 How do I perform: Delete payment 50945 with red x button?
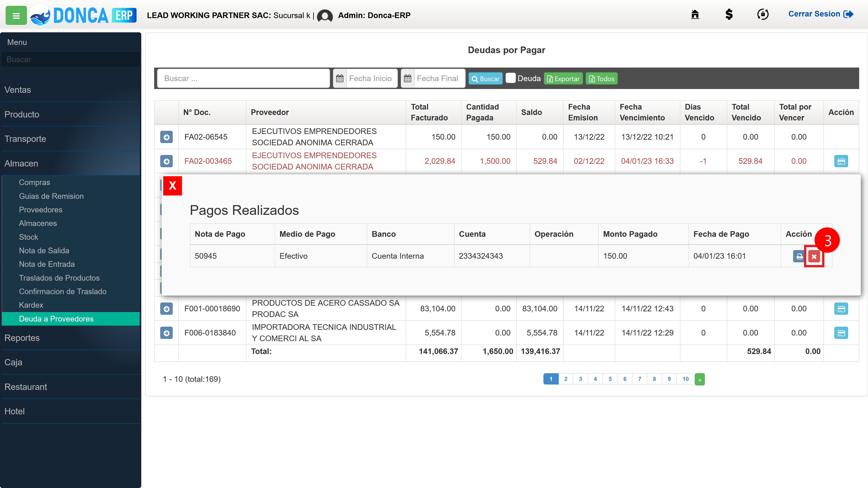814,257
